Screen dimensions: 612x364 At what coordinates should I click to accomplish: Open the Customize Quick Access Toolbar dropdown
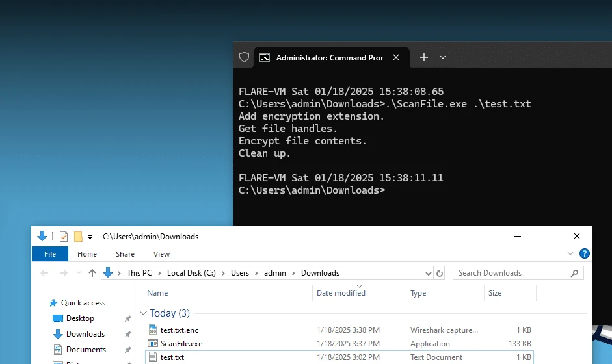[x=90, y=237]
